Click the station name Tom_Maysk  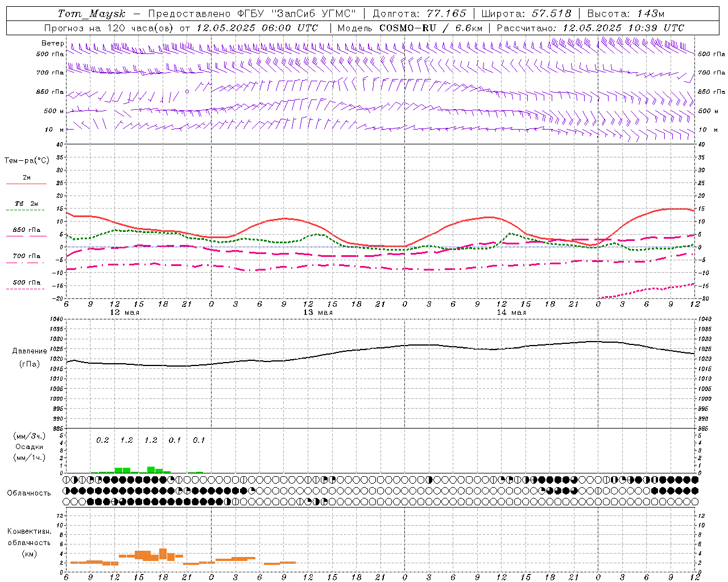[92, 14]
